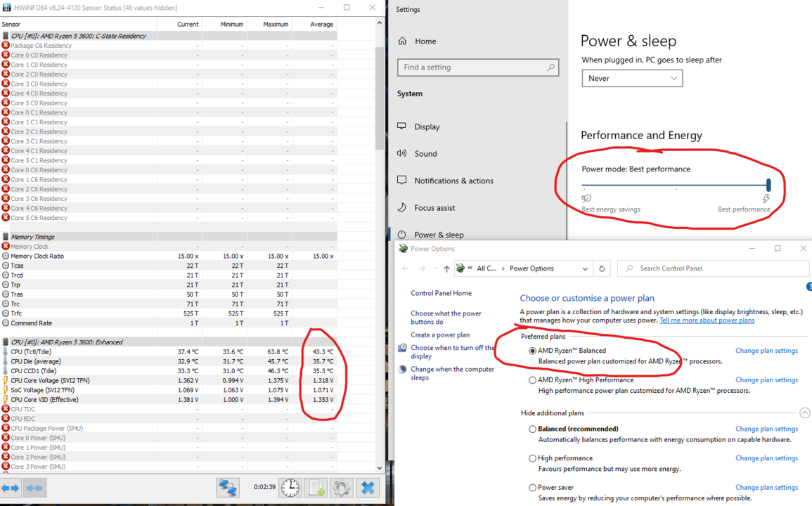Click Create a power plan link
Image resolution: width=812 pixels, height=506 pixels.
pyautogui.click(x=440, y=335)
